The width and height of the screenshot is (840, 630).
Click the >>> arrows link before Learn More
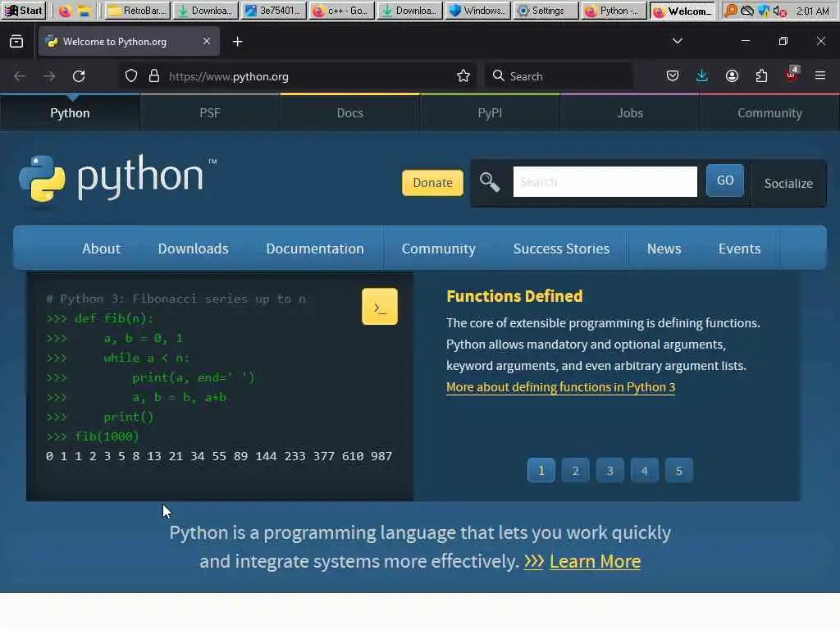[x=533, y=561]
